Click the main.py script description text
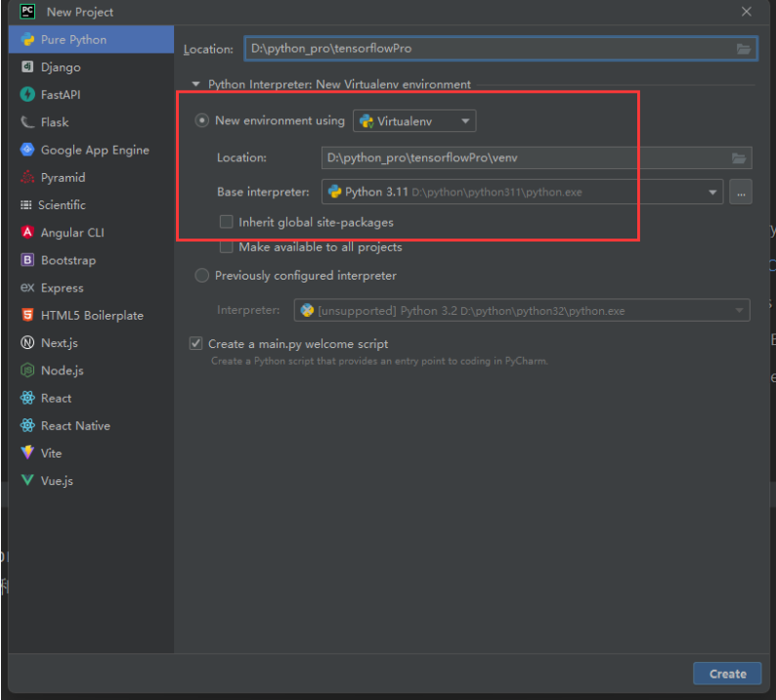The height and width of the screenshot is (700, 776). pos(379,361)
